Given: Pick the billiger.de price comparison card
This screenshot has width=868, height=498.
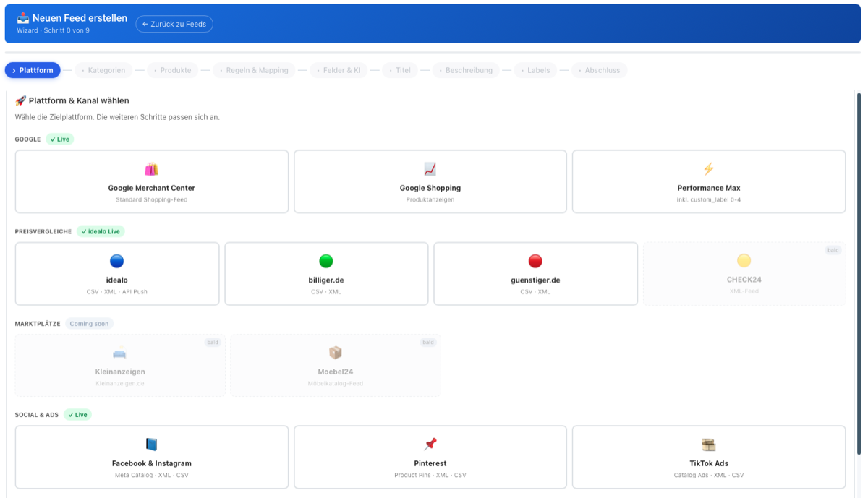Looking at the screenshot, I should click(x=326, y=273).
